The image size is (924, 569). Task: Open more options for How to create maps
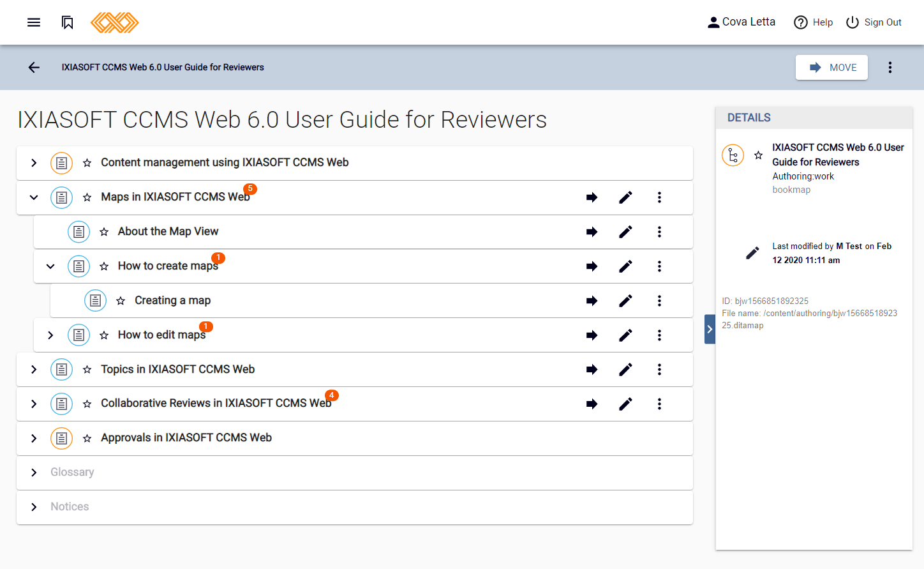[659, 266]
